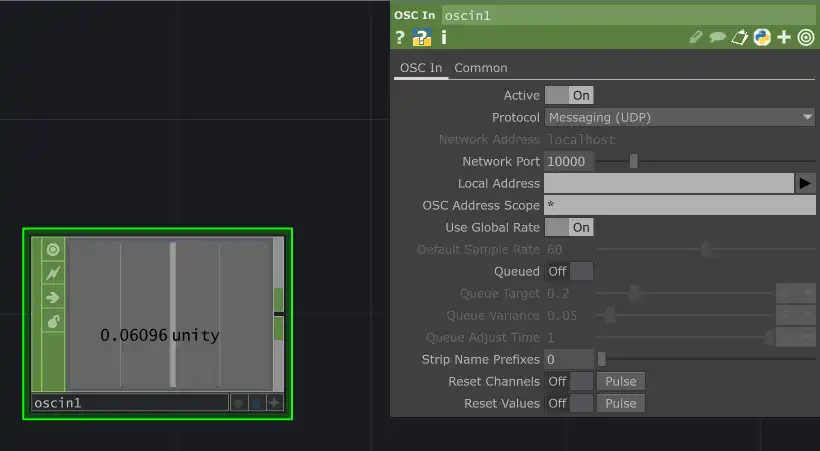Open the Python logo icon in parameter header
This screenshot has width=820, height=451.
point(762,38)
